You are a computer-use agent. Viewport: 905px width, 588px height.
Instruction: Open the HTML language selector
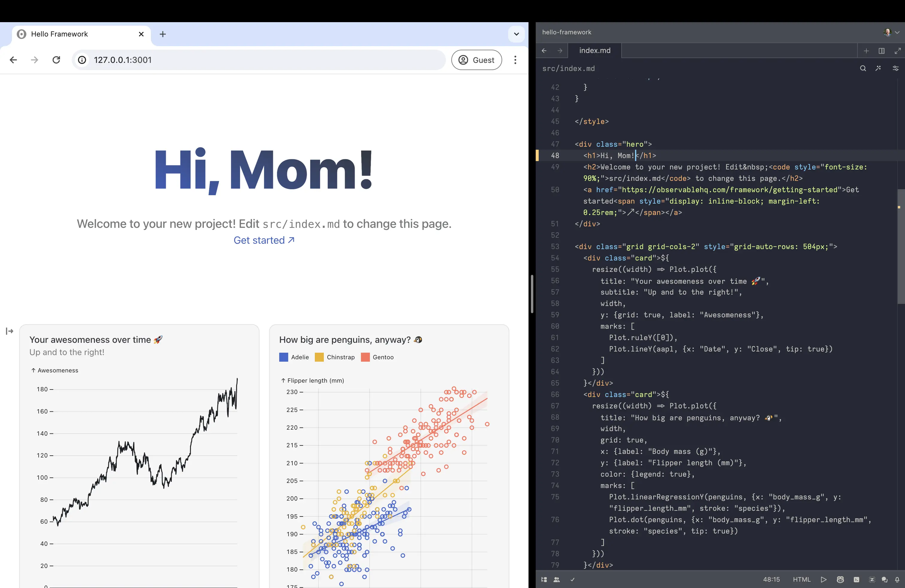801,579
